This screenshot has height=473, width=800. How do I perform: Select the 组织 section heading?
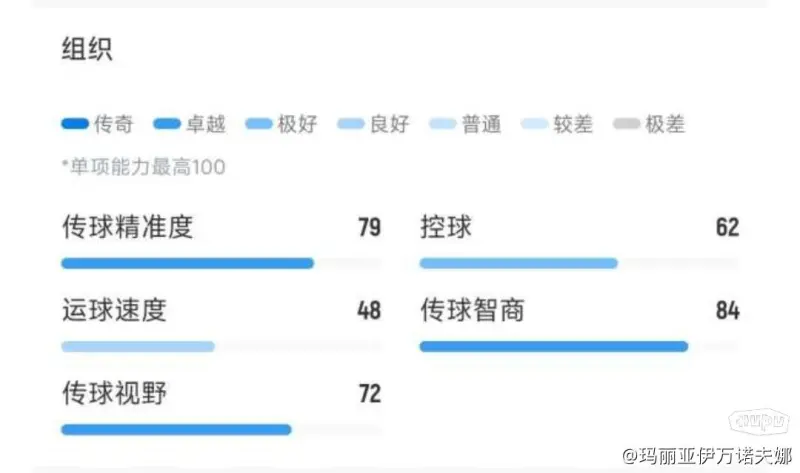tap(87, 49)
